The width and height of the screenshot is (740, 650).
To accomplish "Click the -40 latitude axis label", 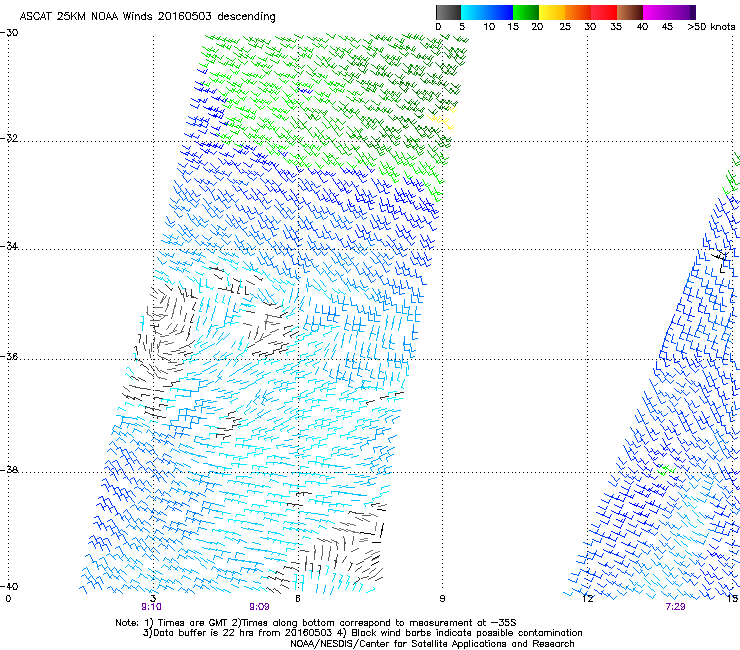I will pyautogui.click(x=9, y=586).
